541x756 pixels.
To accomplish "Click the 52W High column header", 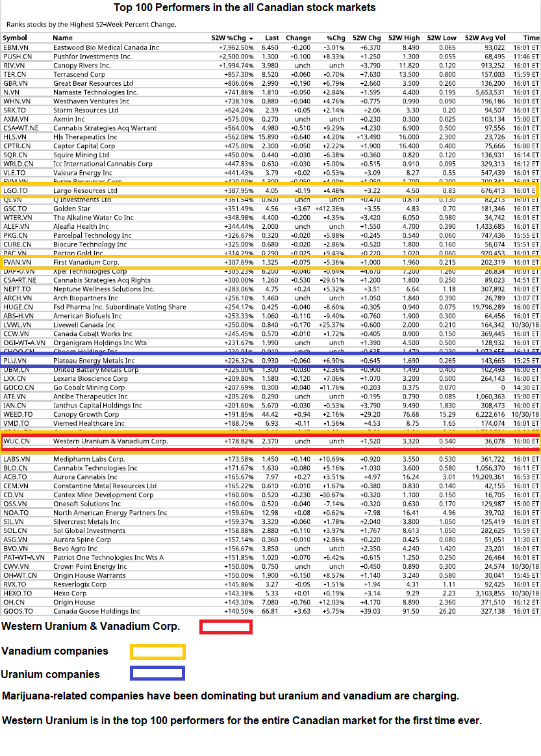I will 404,38.
